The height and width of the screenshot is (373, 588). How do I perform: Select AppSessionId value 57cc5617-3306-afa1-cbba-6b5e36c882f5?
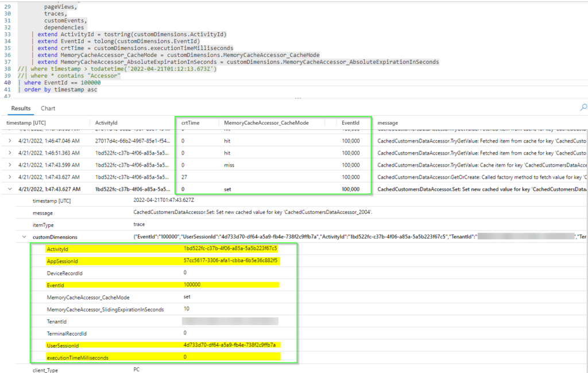[230, 260]
